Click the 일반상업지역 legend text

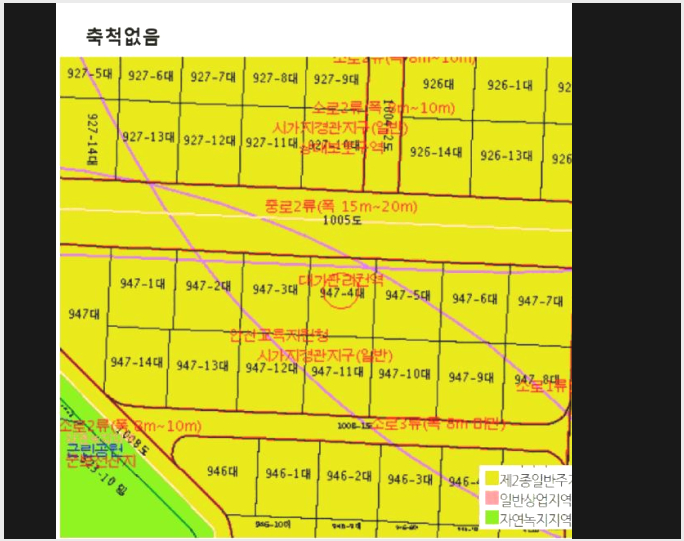(535, 500)
